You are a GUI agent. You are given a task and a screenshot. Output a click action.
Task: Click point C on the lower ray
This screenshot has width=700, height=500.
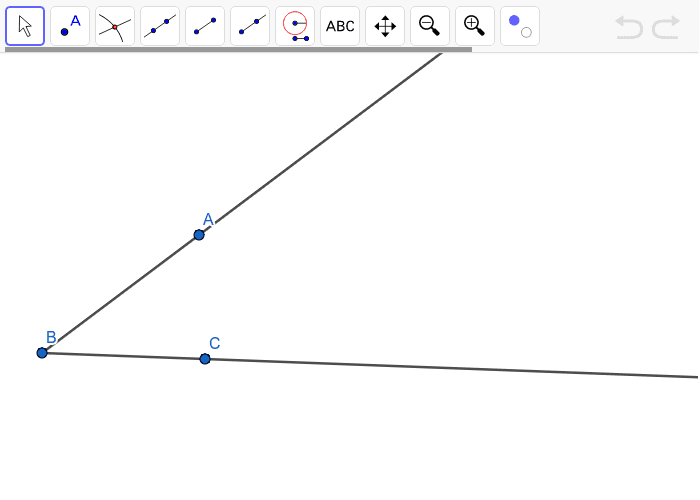pos(205,359)
